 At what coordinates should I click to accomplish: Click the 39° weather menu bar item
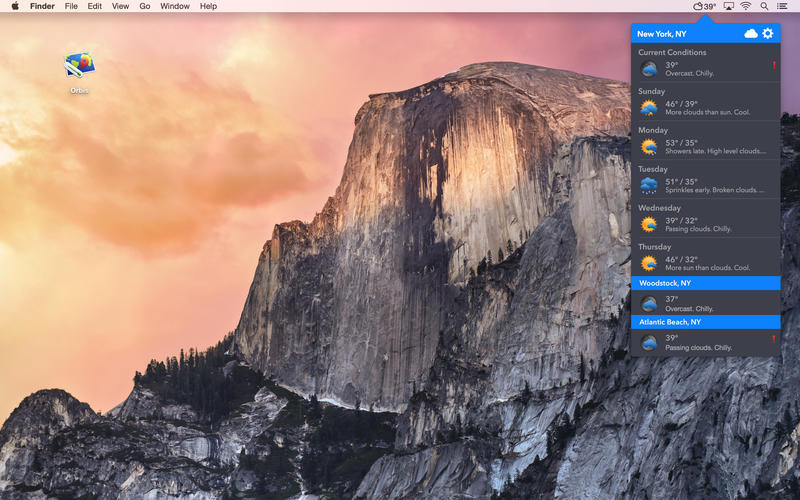705,6
